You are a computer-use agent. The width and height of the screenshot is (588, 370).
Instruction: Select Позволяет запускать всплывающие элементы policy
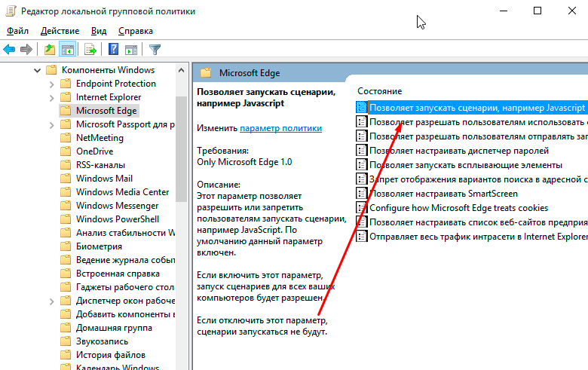pyautogui.click(x=466, y=165)
